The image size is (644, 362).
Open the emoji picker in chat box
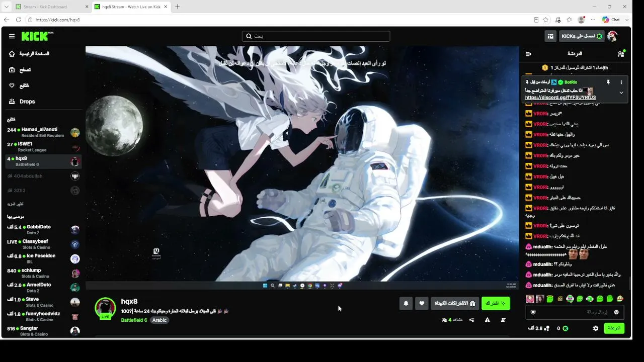click(616, 312)
